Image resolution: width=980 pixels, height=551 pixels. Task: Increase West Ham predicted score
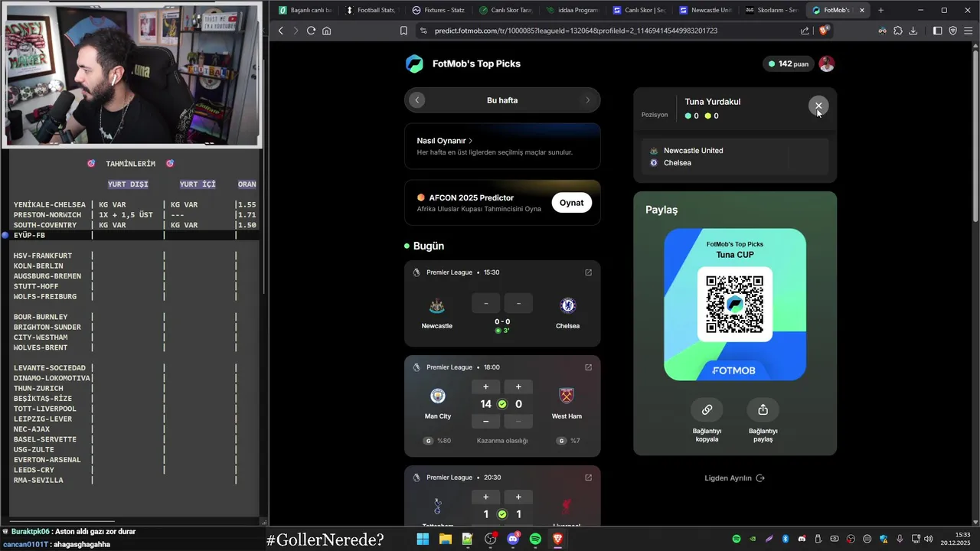pos(518,386)
